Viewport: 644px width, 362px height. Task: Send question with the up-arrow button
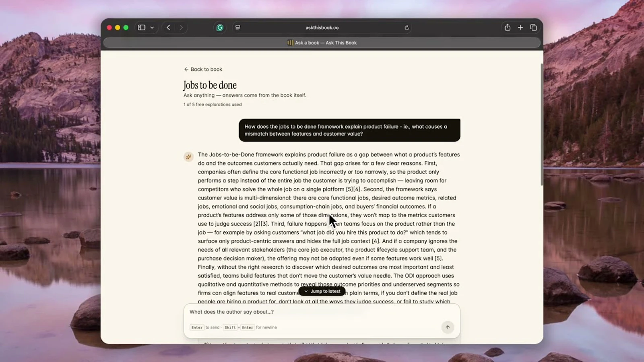pyautogui.click(x=448, y=327)
